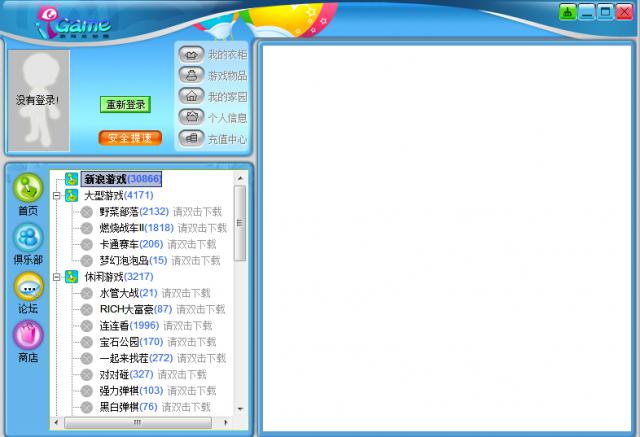Click game list horizontal scrollbar right arrow
This screenshot has width=640, height=437.
coord(226,423)
